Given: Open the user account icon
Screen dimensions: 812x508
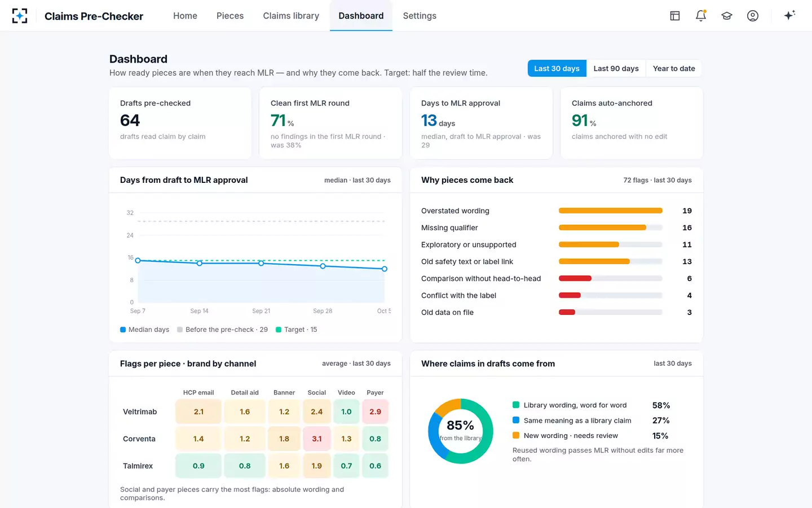Looking at the screenshot, I should pyautogui.click(x=753, y=16).
